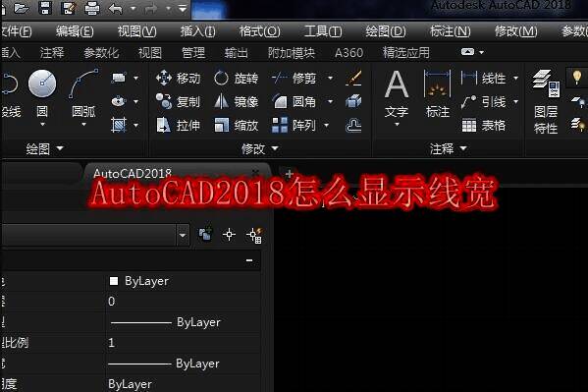Open the Quick Access Toolbar customize dropdown

tap(183, 8)
